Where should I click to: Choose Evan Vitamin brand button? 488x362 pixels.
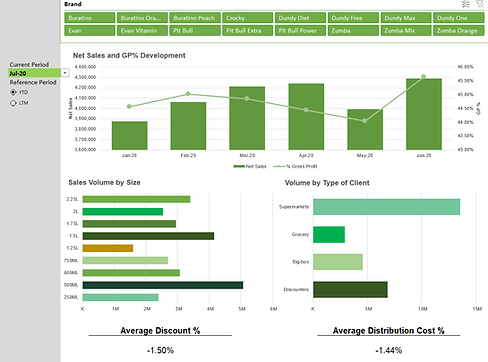click(142, 31)
